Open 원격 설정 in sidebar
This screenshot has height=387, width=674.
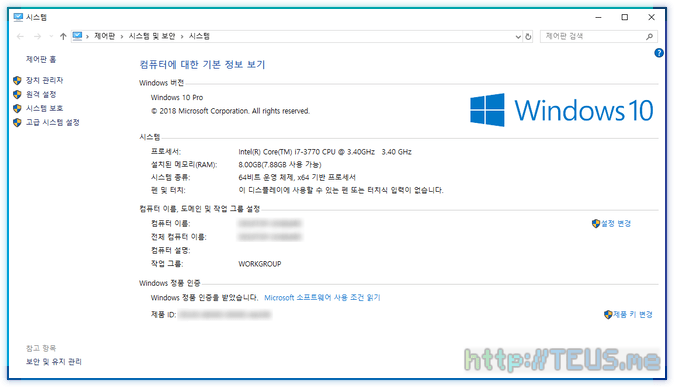(41, 94)
